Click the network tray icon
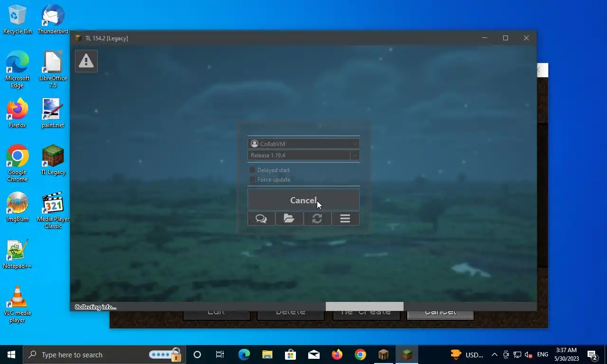 [x=517, y=355]
